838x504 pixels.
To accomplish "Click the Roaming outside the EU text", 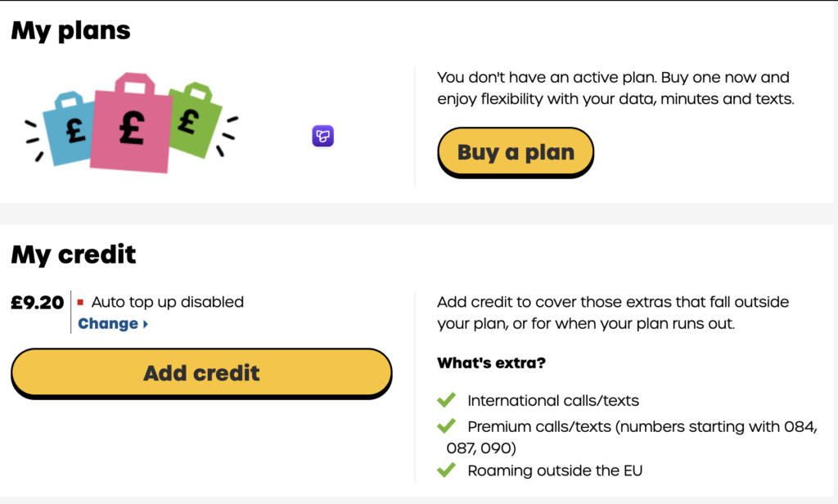I will pyautogui.click(x=555, y=470).
